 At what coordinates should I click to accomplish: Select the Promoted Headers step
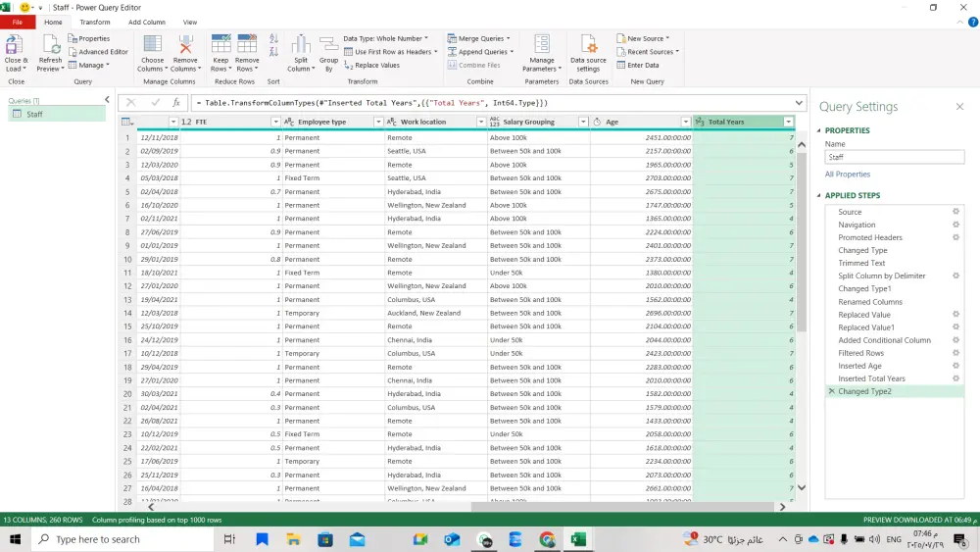point(870,237)
